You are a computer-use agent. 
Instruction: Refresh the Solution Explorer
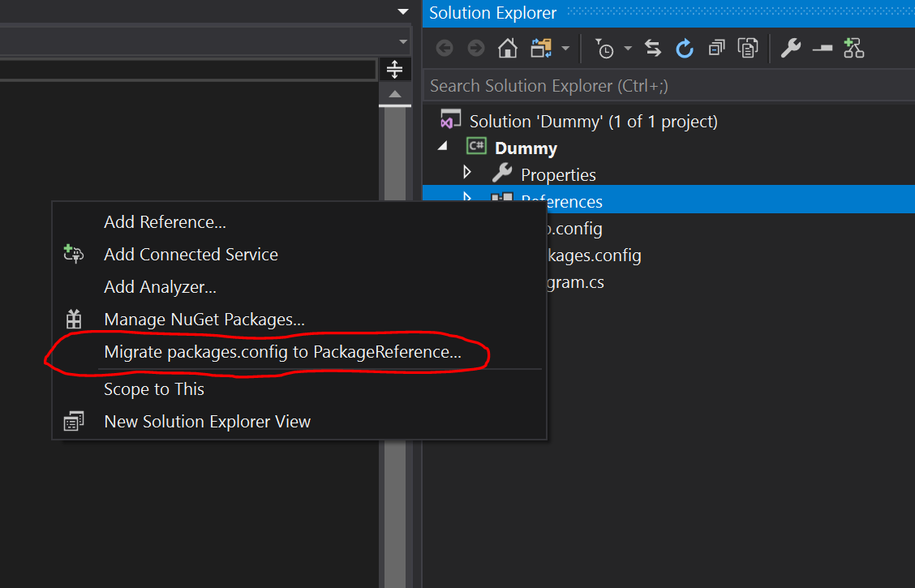coord(685,48)
